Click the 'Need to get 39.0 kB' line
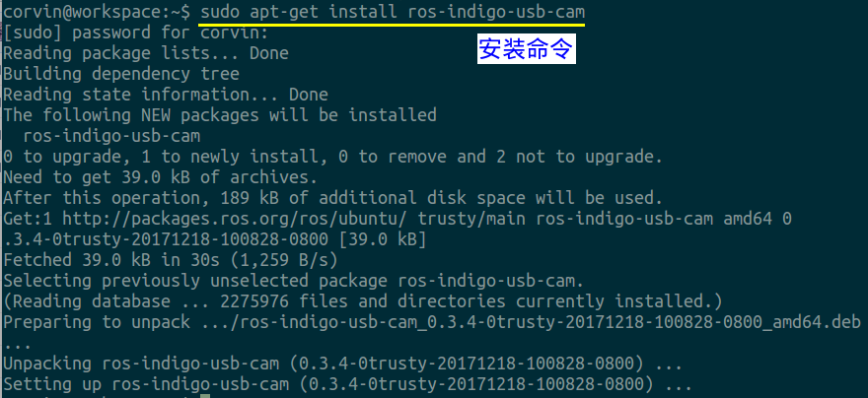Viewport: 868px width, 398px height. [x=161, y=177]
